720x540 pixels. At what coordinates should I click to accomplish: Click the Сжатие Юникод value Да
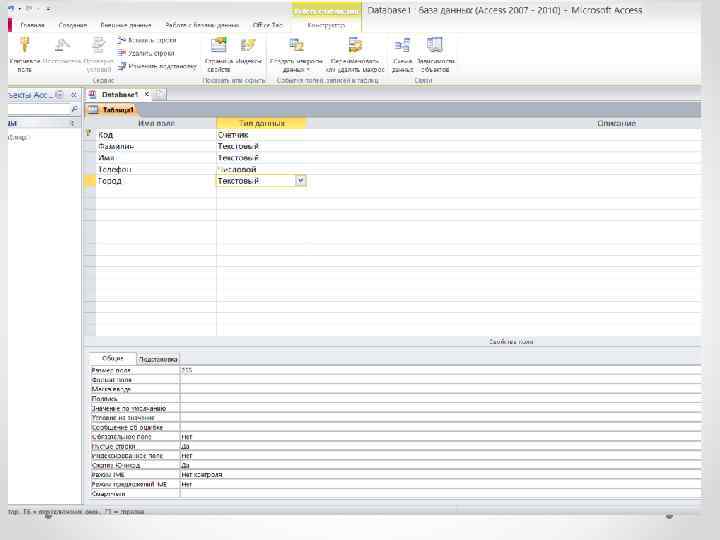(440, 465)
